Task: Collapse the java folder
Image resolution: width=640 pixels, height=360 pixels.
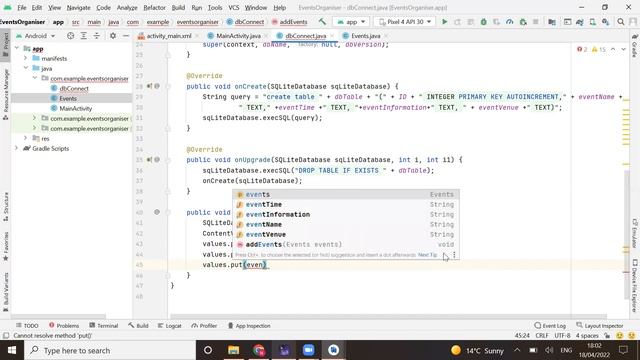Action: [25, 68]
